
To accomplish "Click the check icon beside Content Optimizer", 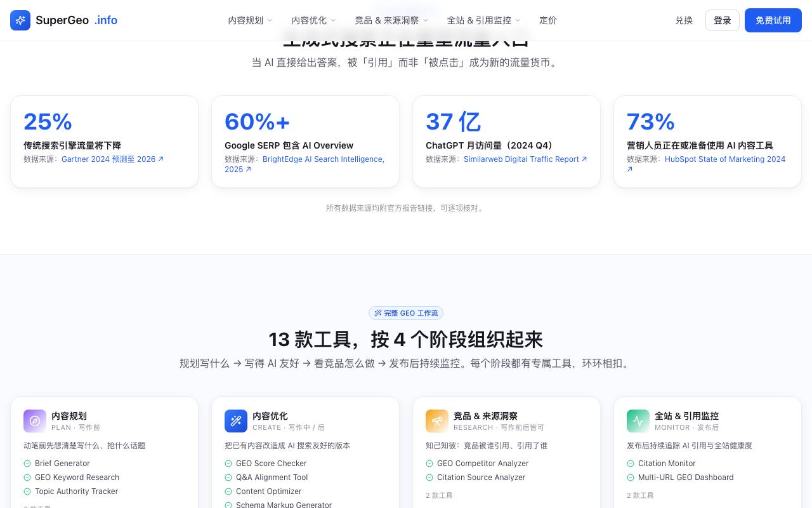I will (x=228, y=491).
